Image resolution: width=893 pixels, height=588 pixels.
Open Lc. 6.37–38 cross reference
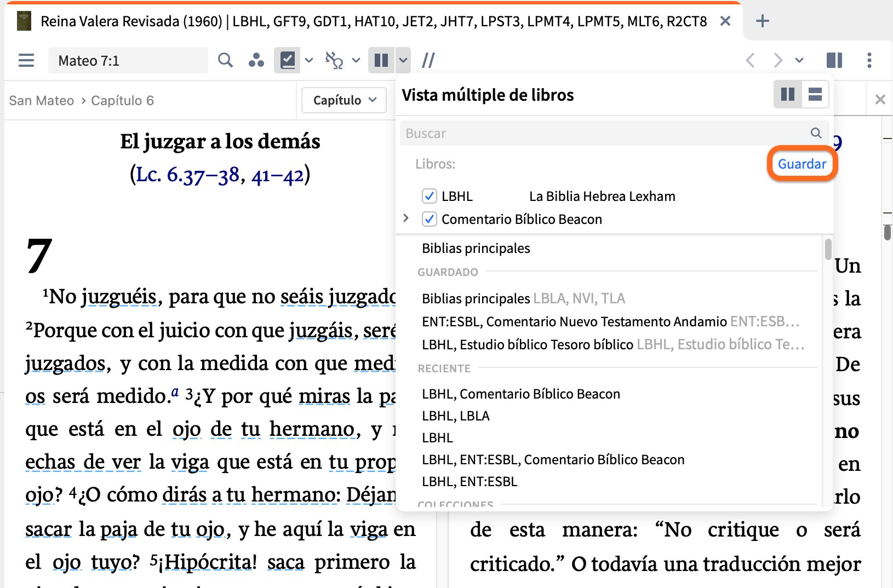pos(188,175)
